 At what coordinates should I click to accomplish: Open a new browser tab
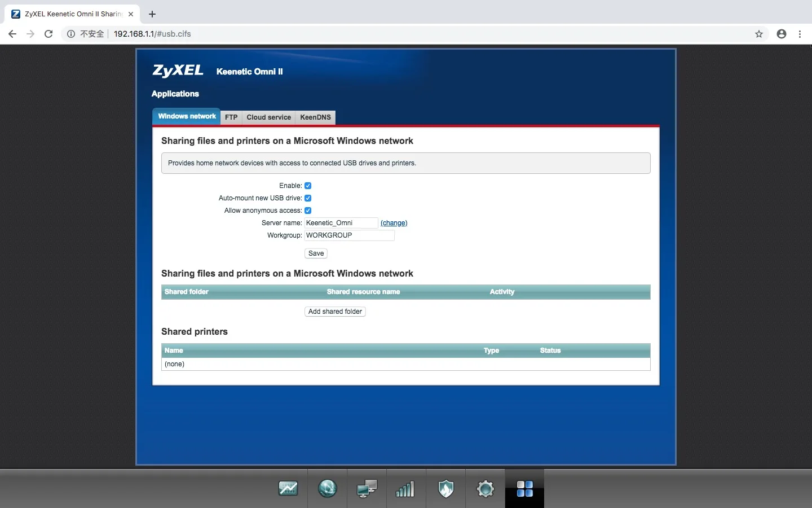(x=152, y=14)
